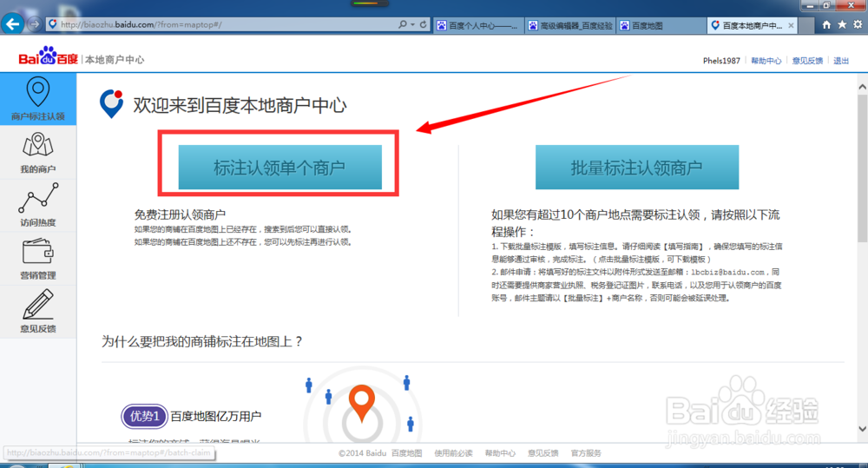Open 意见反馈 link in header
The width and height of the screenshot is (868, 468).
point(807,61)
